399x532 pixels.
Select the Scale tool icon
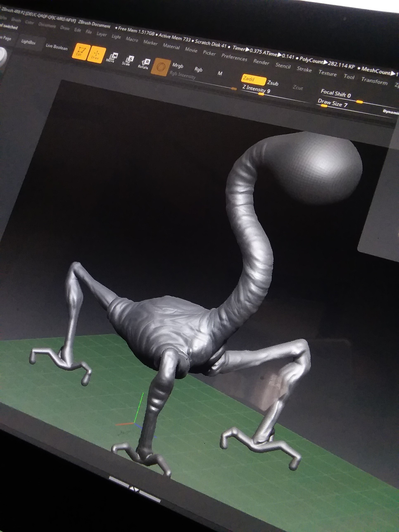(x=127, y=61)
